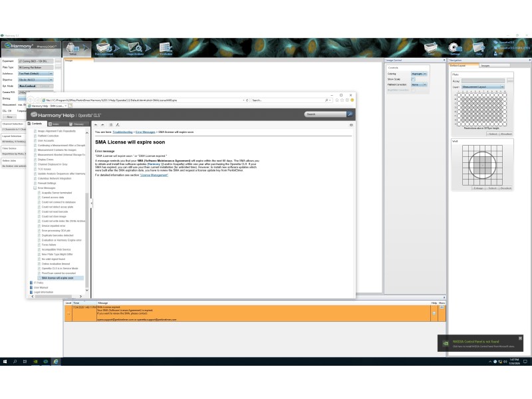The height and width of the screenshot is (399, 532).
Task: Open the Run Experiment step
Action: (104, 49)
